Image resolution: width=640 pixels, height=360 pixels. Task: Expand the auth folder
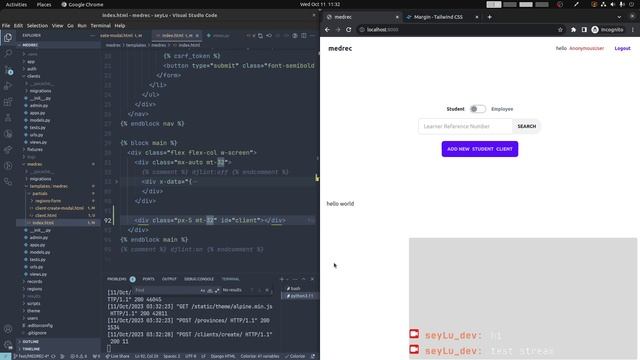tap(32, 69)
